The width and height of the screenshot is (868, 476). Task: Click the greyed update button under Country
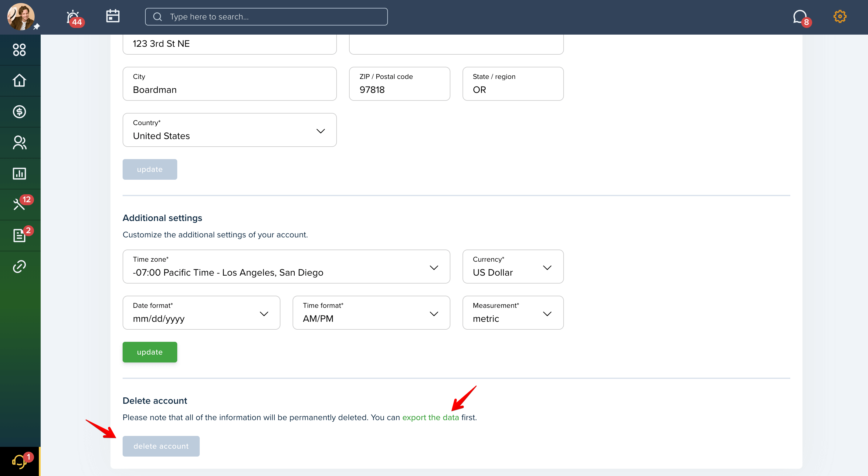pyautogui.click(x=150, y=169)
